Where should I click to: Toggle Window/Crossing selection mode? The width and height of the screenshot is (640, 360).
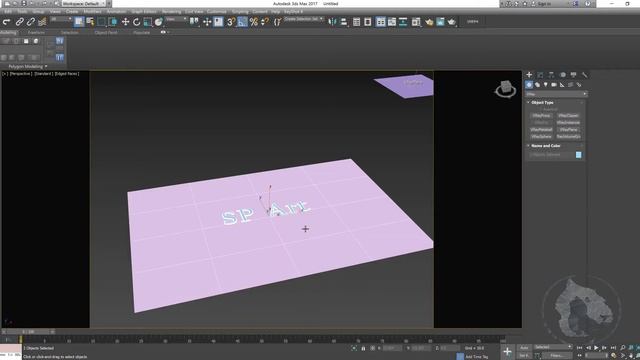click(x=113, y=22)
